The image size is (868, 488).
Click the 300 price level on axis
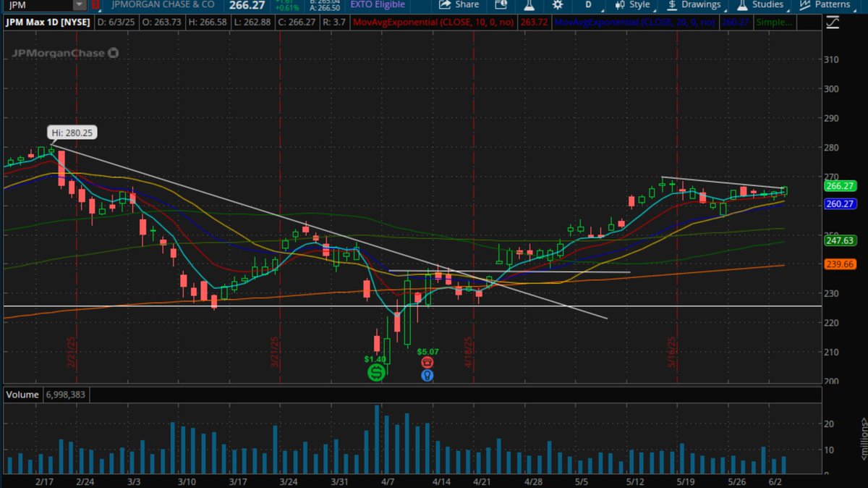831,88
